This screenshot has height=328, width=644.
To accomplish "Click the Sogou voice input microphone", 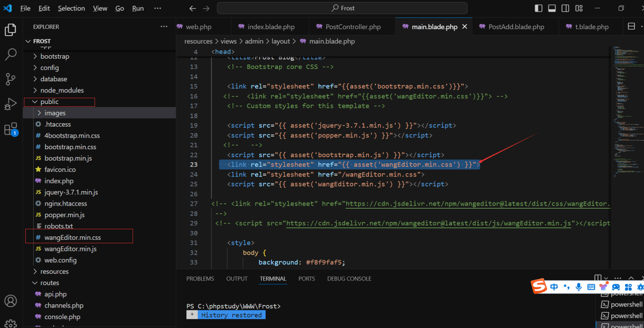I will [x=579, y=287].
